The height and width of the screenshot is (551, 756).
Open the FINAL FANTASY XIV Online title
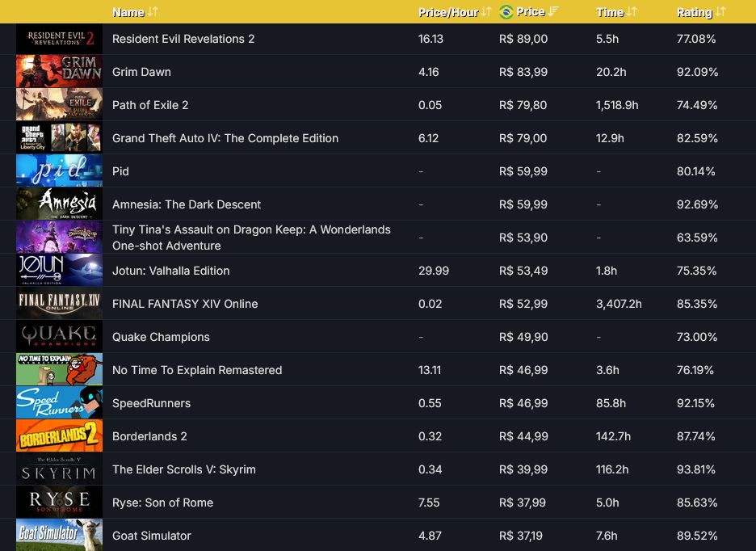pos(185,304)
